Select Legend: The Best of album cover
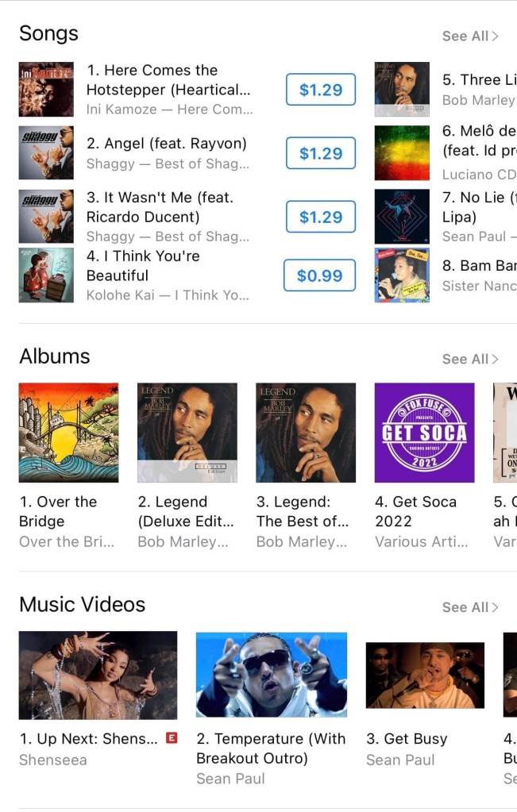 coord(306,433)
